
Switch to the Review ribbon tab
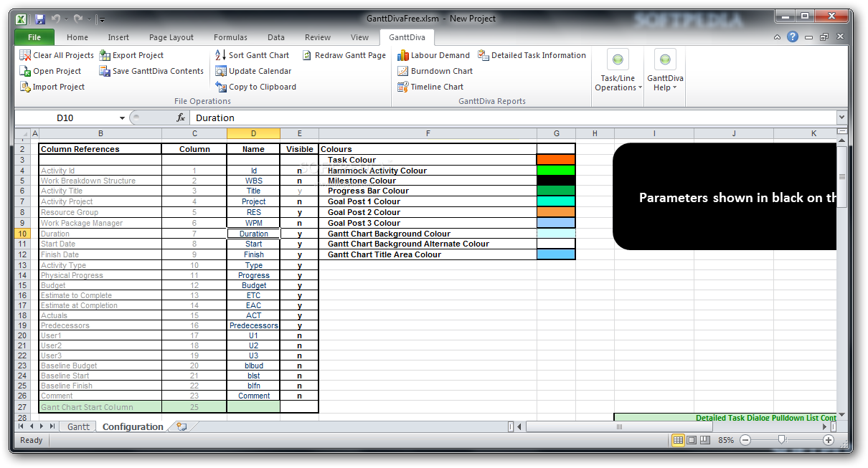coord(318,37)
